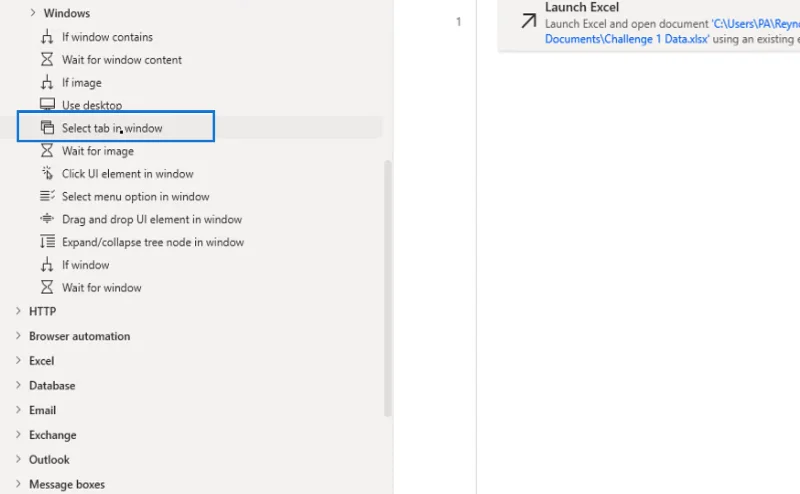The height and width of the screenshot is (494, 800).
Task: Pick the 'Wait for image' action label
Action: coord(98,151)
